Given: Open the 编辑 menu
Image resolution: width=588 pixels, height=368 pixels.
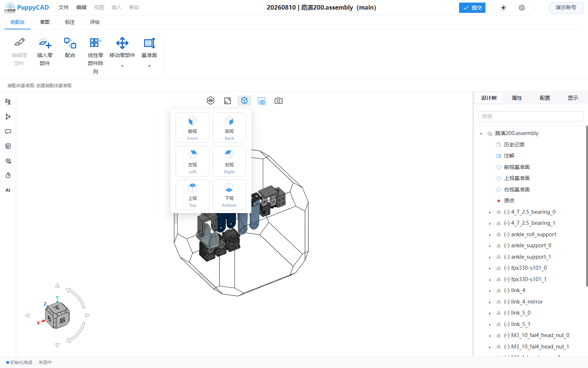Looking at the screenshot, I should click(x=81, y=7).
